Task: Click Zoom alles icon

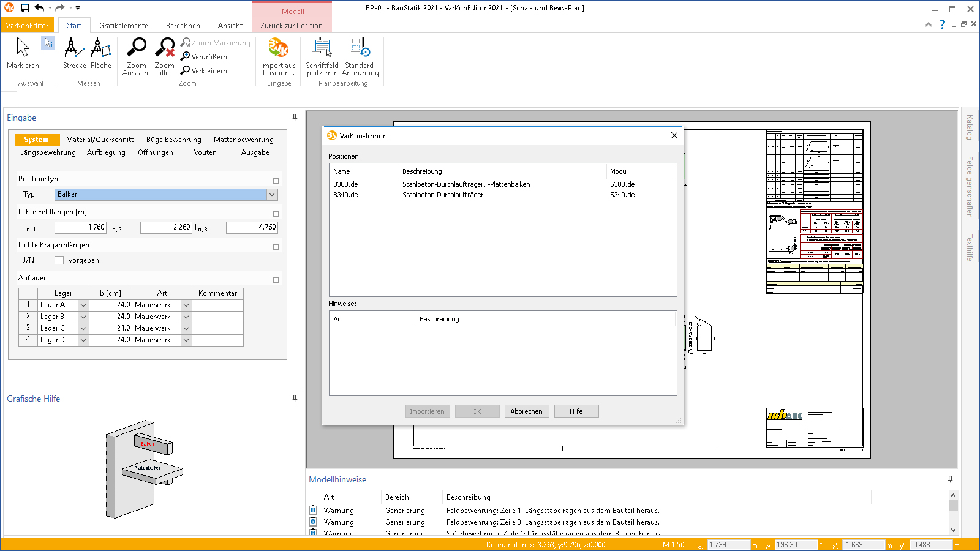Action: tap(165, 56)
